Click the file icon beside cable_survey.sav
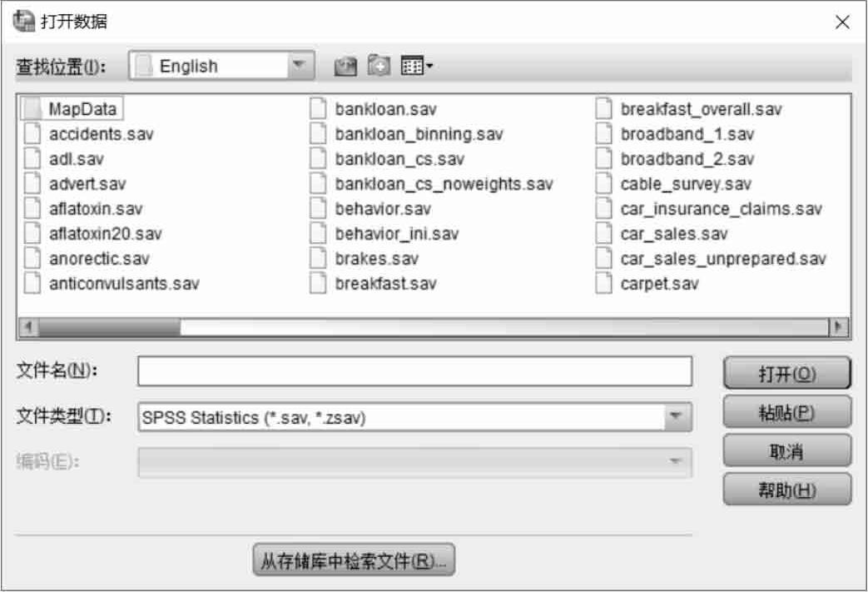 tap(604, 184)
